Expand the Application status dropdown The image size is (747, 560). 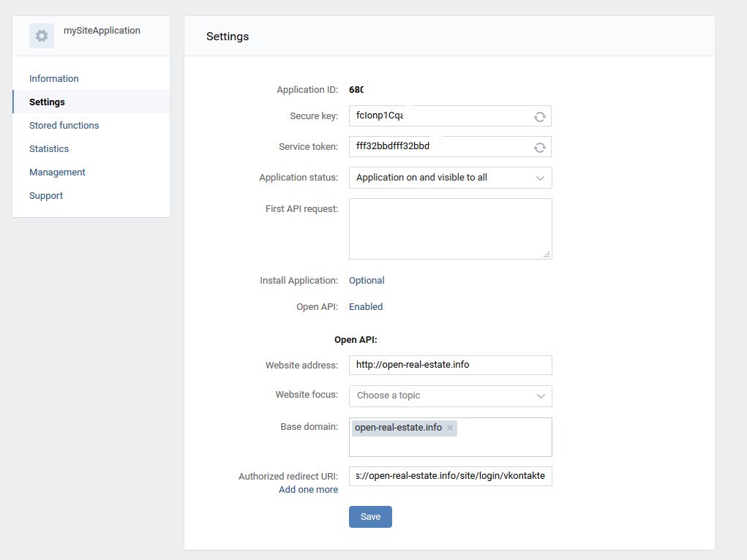tap(450, 178)
